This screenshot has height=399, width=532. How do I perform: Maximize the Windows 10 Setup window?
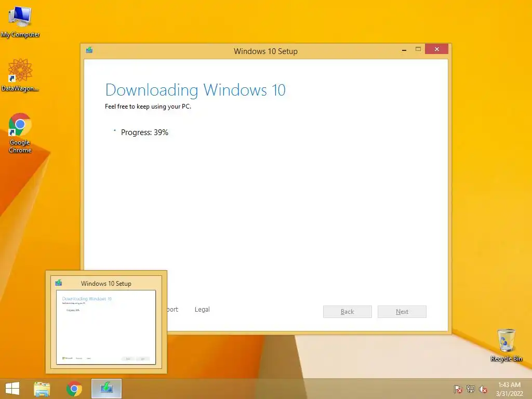[x=418, y=49]
